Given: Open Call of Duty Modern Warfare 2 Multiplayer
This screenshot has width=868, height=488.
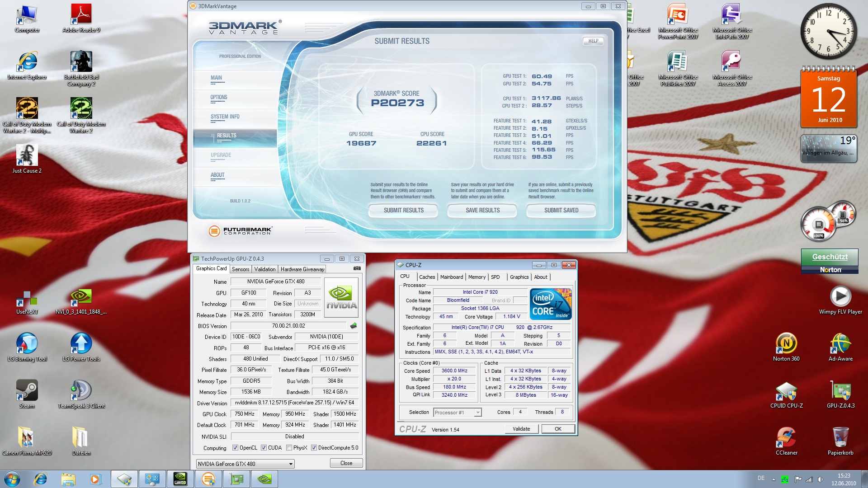Looking at the screenshot, I should [27, 115].
